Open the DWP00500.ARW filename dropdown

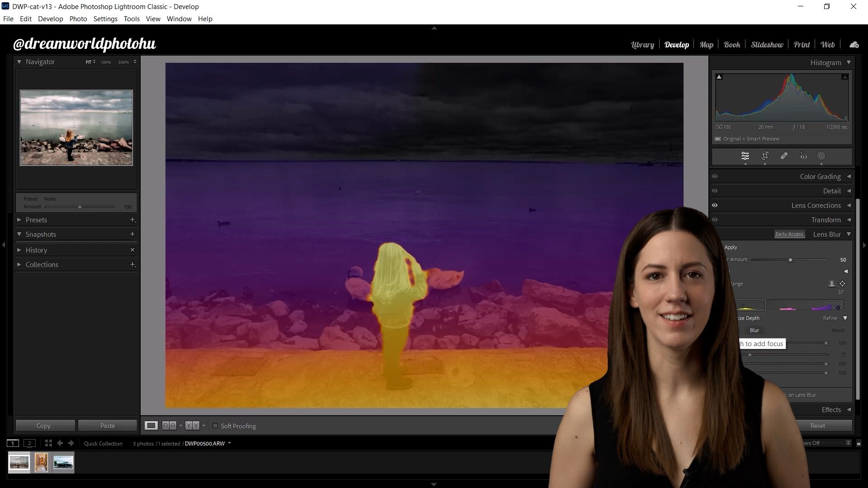[x=230, y=443]
